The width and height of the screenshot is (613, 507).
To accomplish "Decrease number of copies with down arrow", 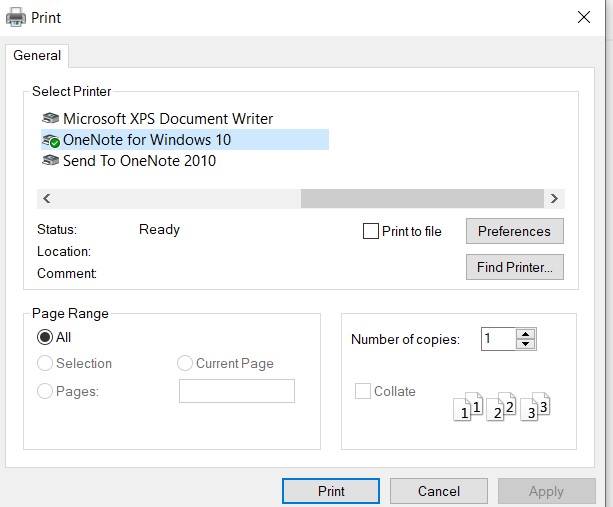I will [526, 345].
